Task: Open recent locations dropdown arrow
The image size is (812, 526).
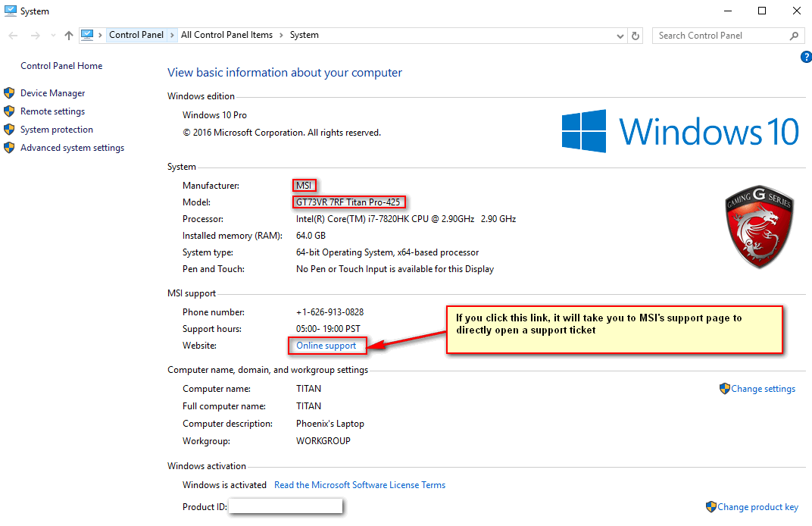Action: 53,35
